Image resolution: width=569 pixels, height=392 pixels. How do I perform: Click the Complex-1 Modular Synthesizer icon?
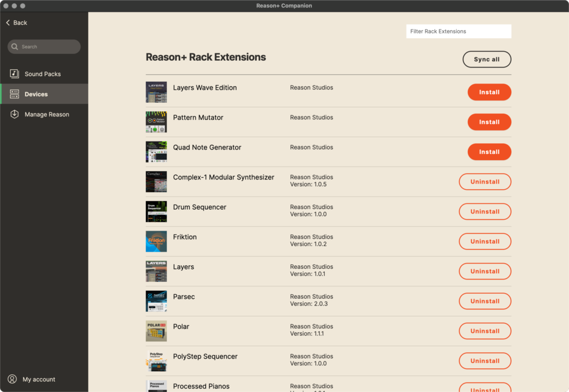pos(156,181)
